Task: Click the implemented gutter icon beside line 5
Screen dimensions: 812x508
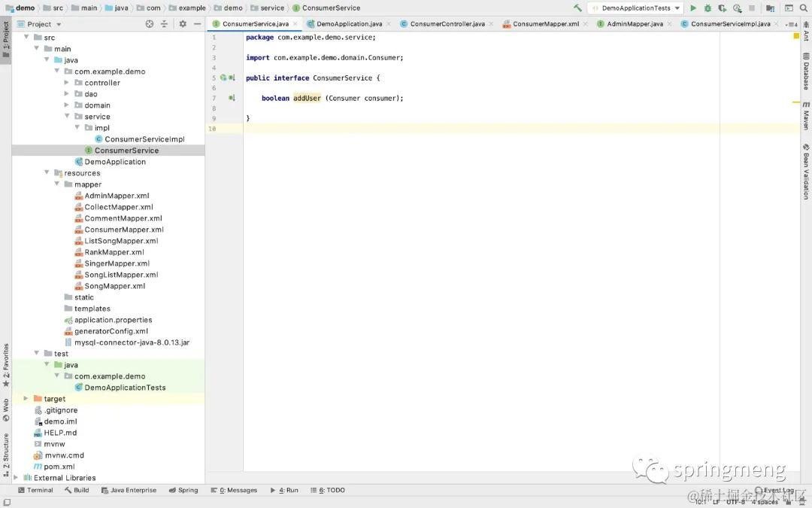Action: point(232,78)
